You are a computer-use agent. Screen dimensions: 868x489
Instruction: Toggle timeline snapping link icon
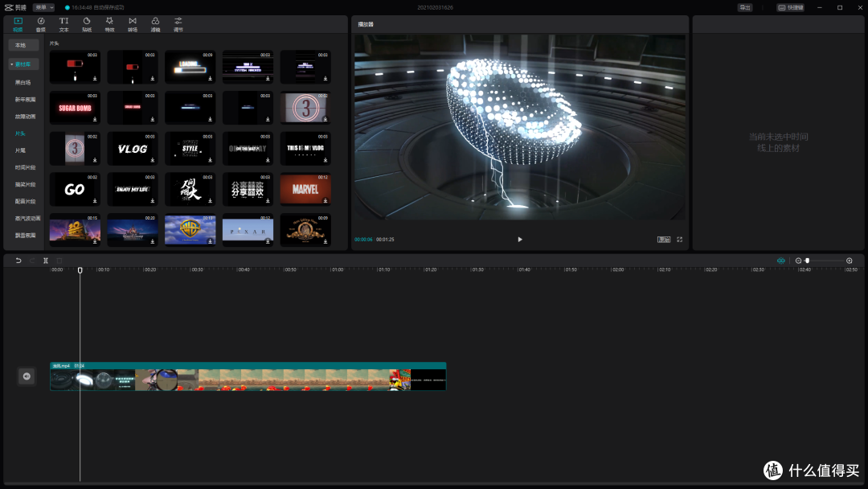point(780,261)
